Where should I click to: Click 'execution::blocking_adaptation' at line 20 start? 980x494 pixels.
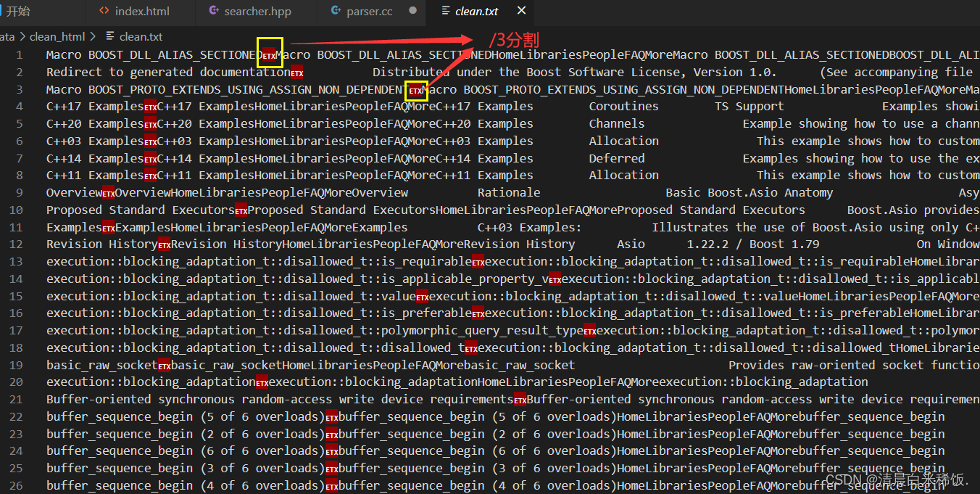151,382
